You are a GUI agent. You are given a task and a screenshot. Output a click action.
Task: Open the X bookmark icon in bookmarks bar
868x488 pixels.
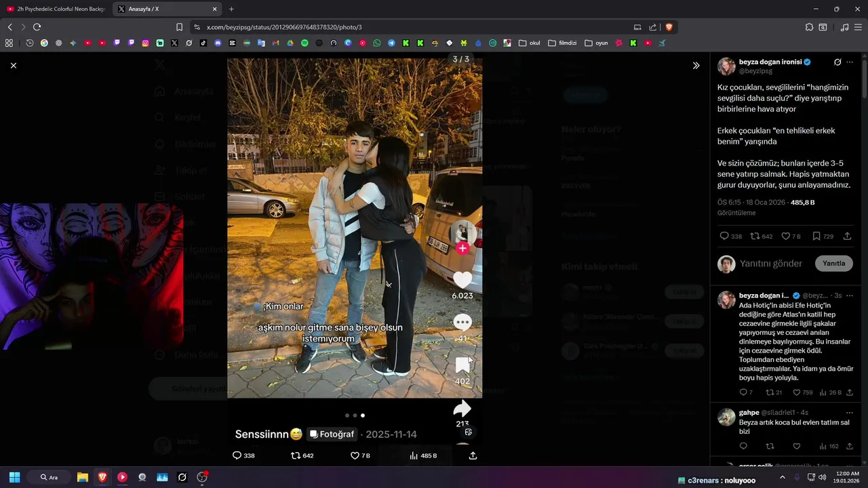[174, 43]
